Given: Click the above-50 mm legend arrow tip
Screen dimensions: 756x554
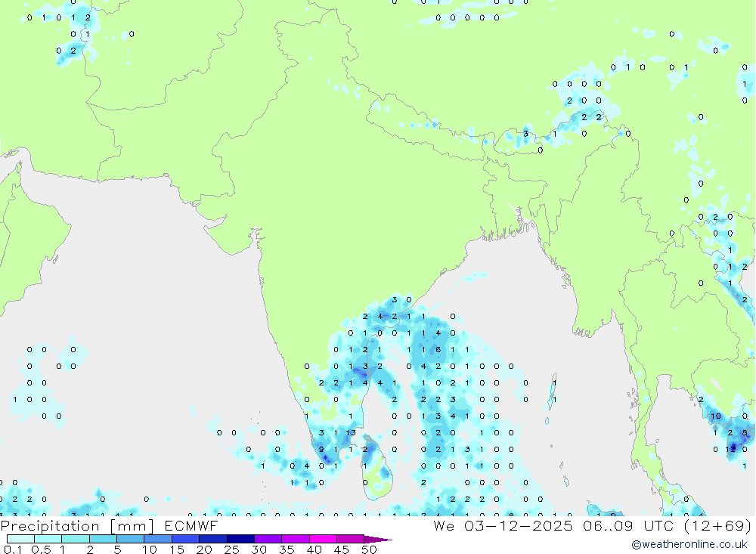Looking at the screenshot, I should point(379,540).
